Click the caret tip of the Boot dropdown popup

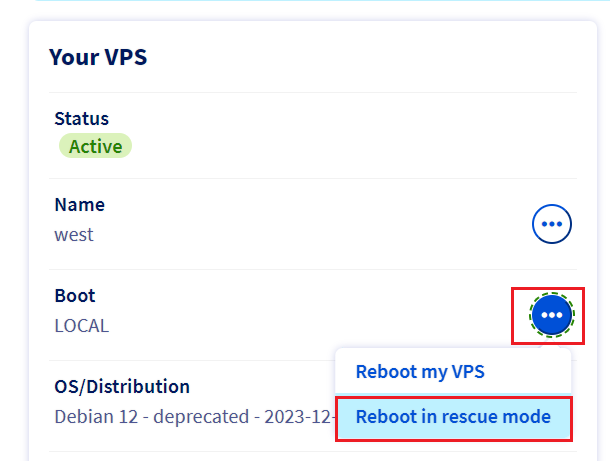tap(550, 345)
